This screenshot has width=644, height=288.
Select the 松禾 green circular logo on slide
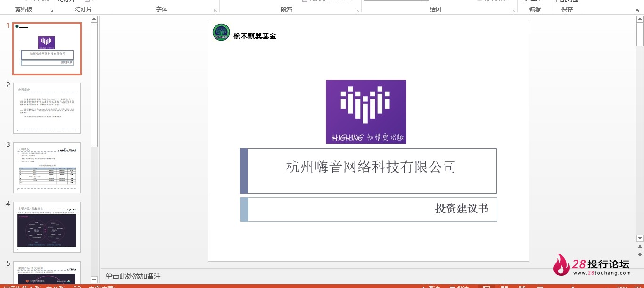[221, 32]
